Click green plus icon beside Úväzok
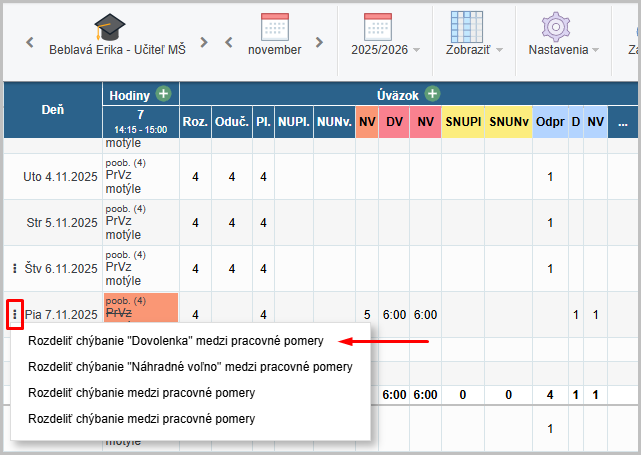This screenshot has height=455, width=641. pos(432,94)
